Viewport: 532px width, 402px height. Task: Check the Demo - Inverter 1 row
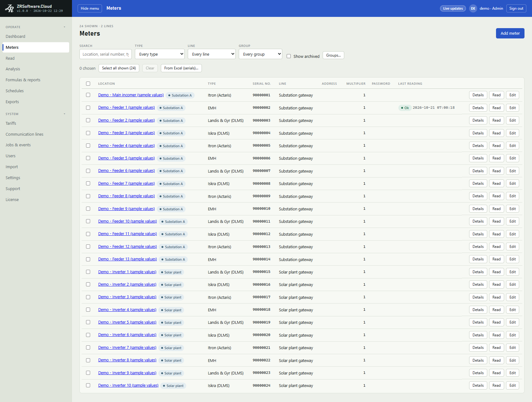[x=88, y=272]
